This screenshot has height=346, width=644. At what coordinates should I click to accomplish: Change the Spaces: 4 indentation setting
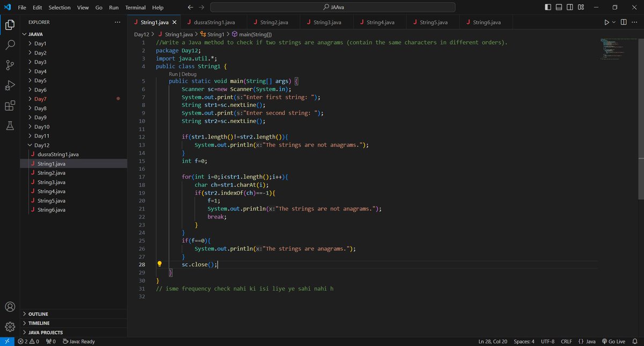524,341
